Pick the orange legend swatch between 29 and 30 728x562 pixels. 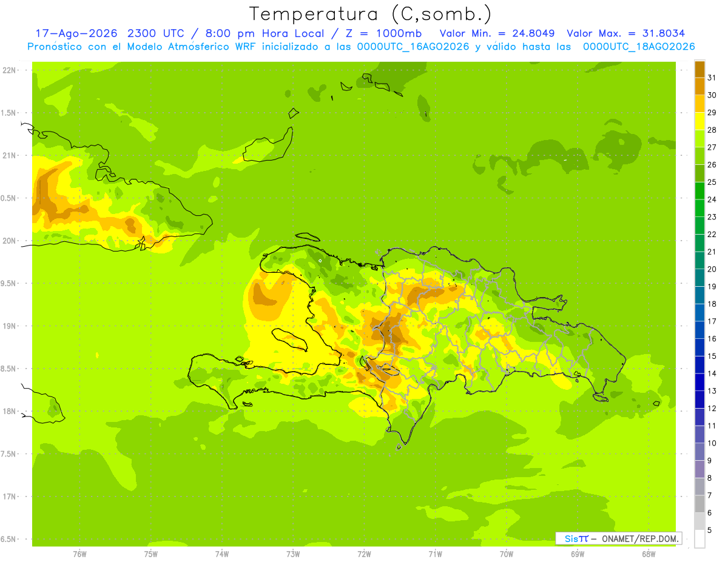click(700, 104)
